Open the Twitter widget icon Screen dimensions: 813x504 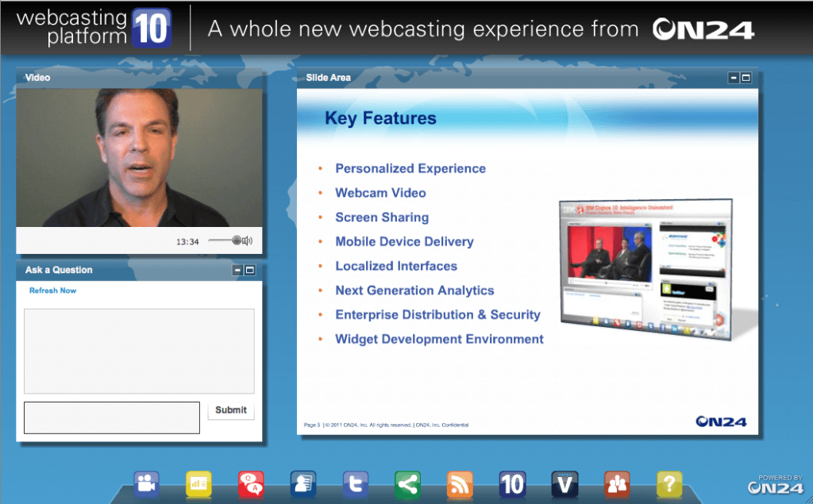click(356, 484)
